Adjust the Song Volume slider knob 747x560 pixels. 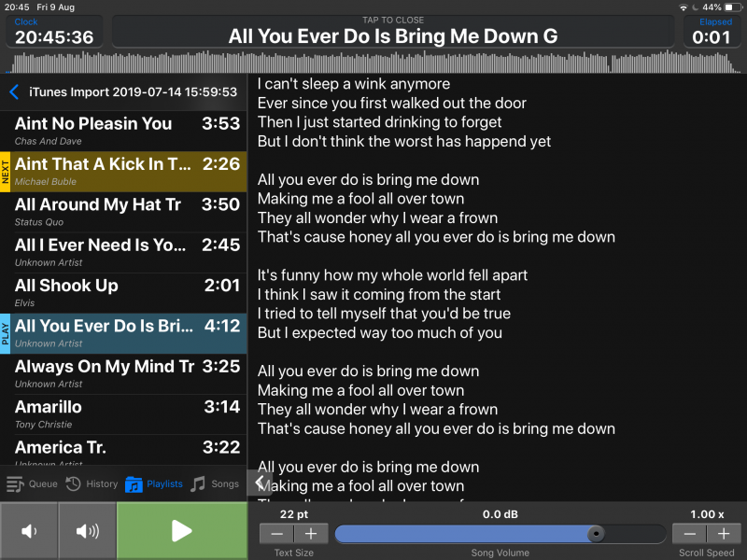tap(596, 534)
